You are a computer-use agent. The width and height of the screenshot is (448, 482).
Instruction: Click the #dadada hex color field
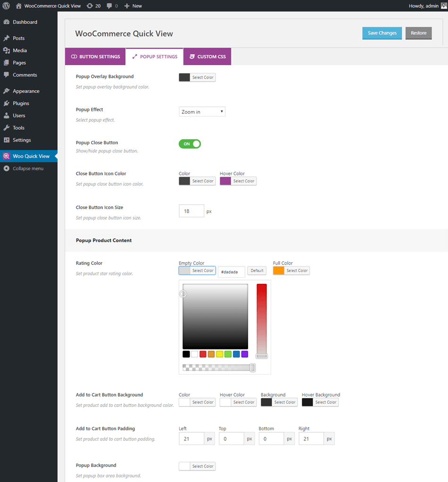pyautogui.click(x=232, y=272)
